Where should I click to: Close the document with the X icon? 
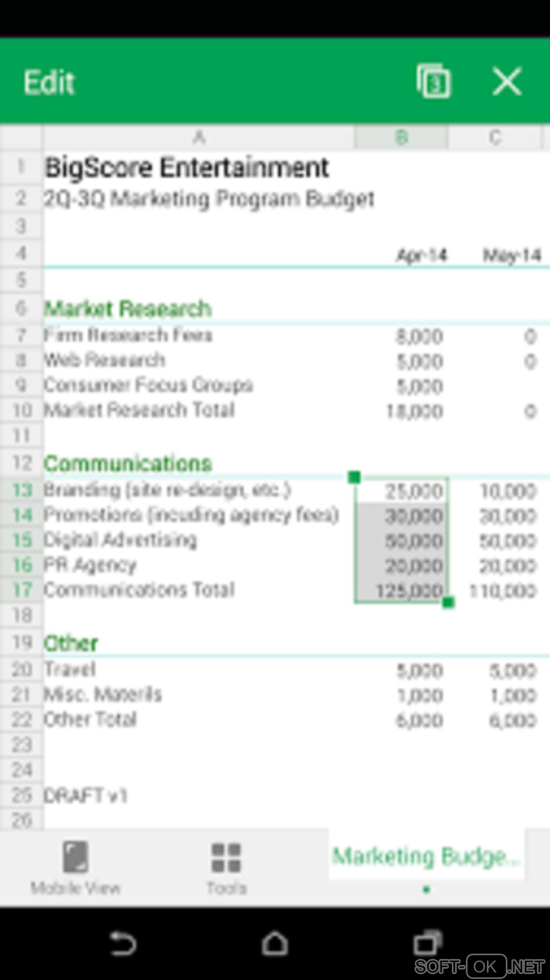[507, 82]
